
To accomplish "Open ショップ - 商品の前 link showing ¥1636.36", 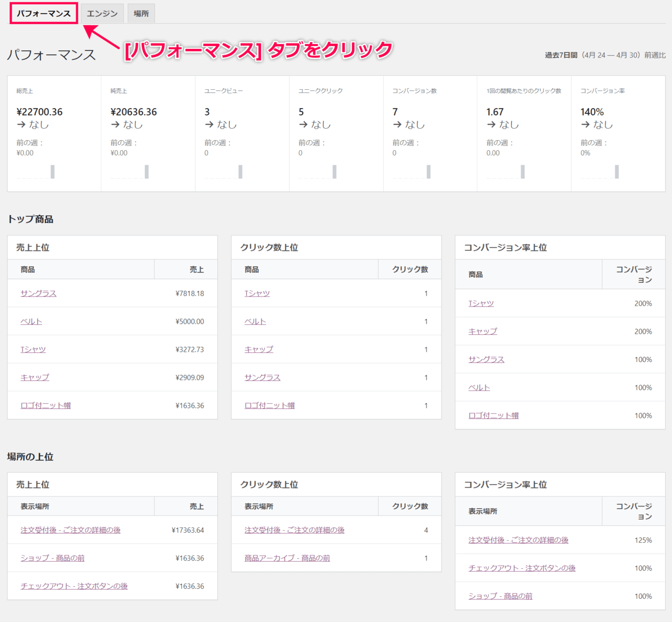I will coord(52,558).
